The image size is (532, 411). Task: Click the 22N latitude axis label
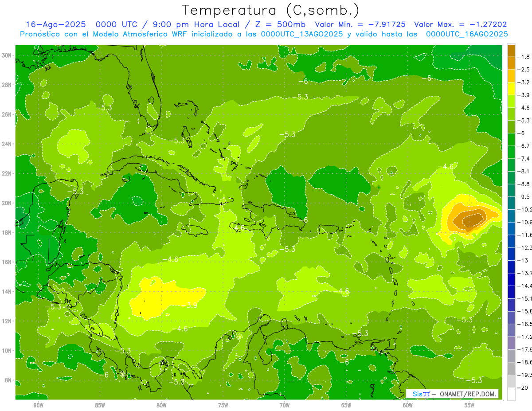[x=8, y=173]
